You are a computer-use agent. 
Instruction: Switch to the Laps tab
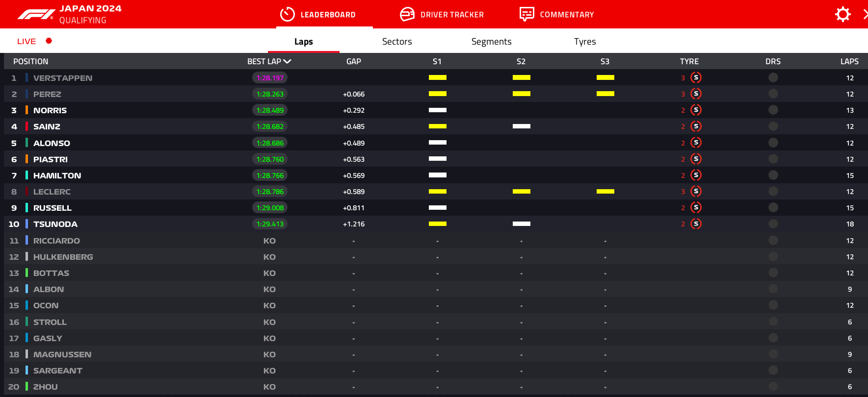[304, 42]
